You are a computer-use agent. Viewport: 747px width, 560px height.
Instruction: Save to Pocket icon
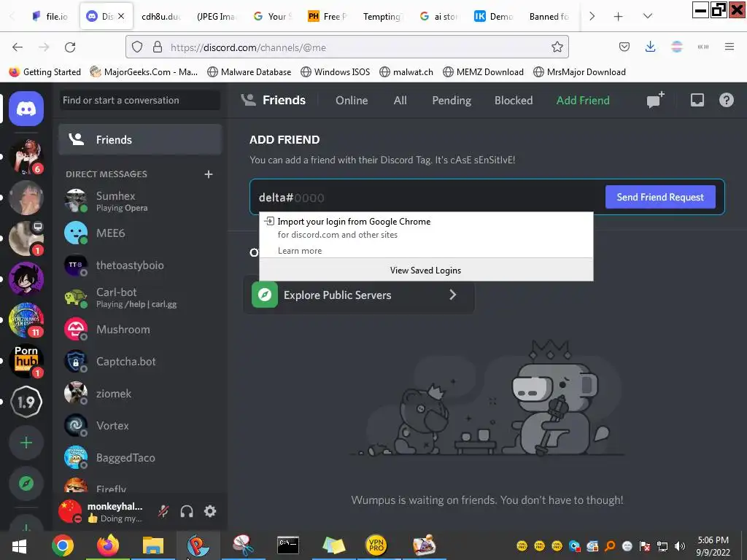pos(624,47)
